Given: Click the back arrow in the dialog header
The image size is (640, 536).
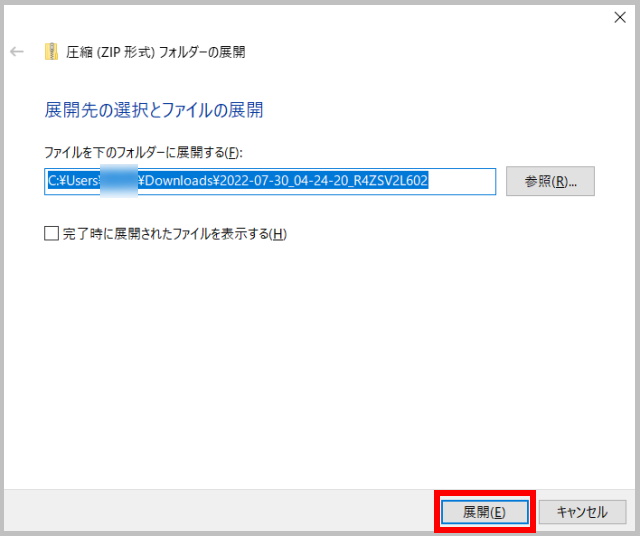Looking at the screenshot, I should click(17, 52).
